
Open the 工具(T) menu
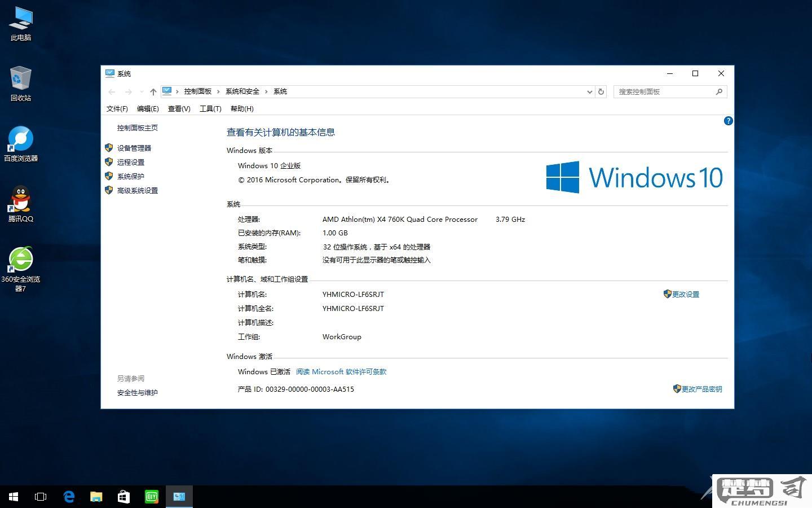click(x=210, y=109)
